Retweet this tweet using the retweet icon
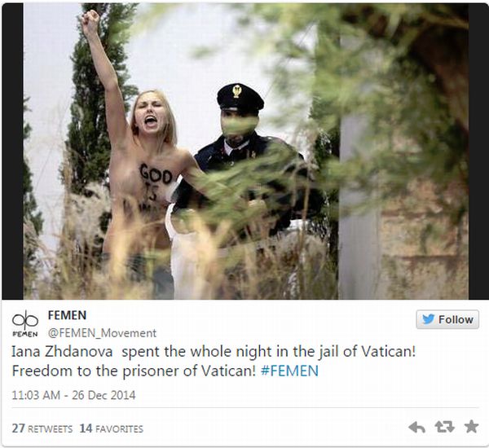The height and width of the screenshot is (448, 489). tap(444, 427)
